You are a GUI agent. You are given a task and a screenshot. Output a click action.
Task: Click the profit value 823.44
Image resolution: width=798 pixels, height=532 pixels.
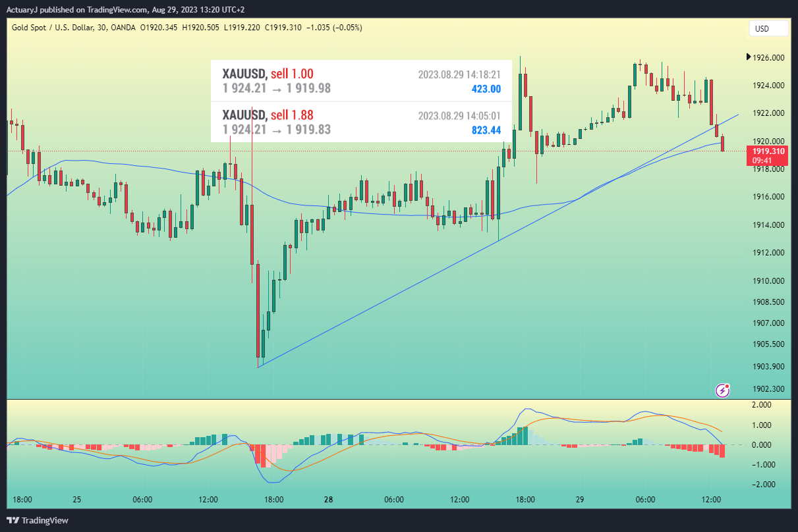[486, 130]
